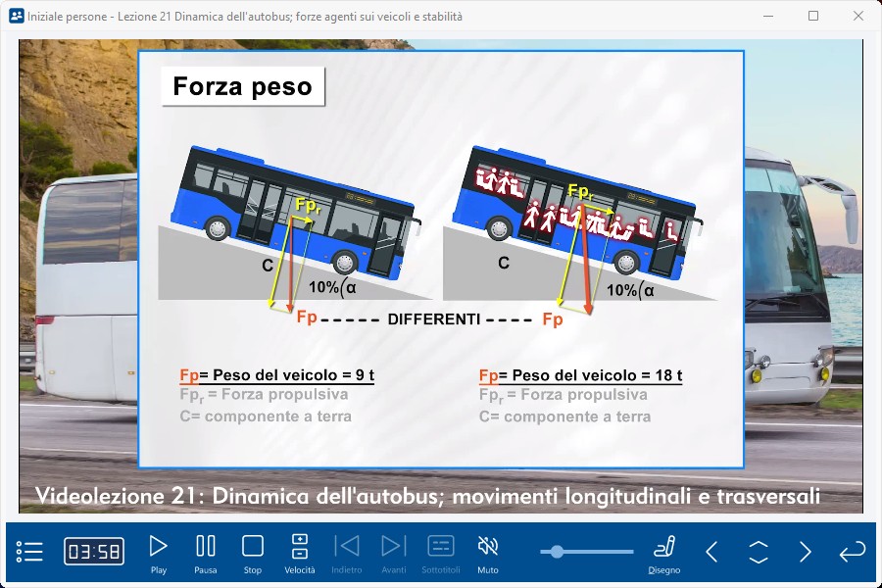Toggle Sottotitoli subtitles
Image resolution: width=882 pixels, height=588 pixels.
coord(441,547)
